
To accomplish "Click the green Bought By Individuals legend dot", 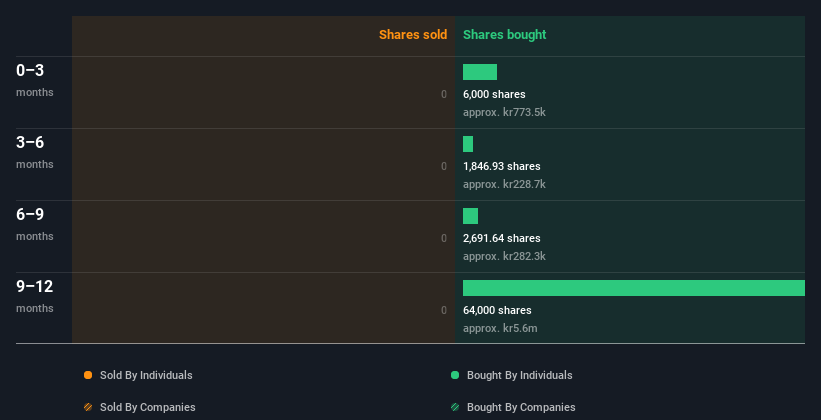I will pyautogui.click(x=454, y=375).
